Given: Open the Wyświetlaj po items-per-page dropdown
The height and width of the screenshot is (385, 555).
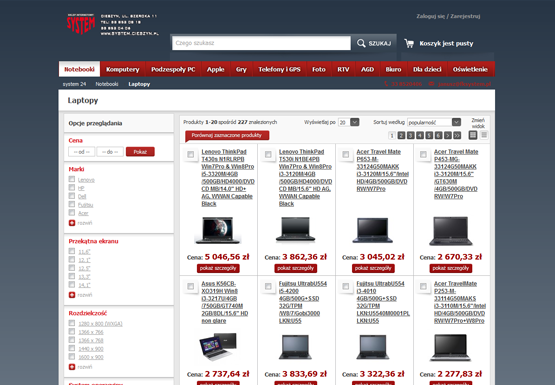Looking at the screenshot, I should 349,122.
